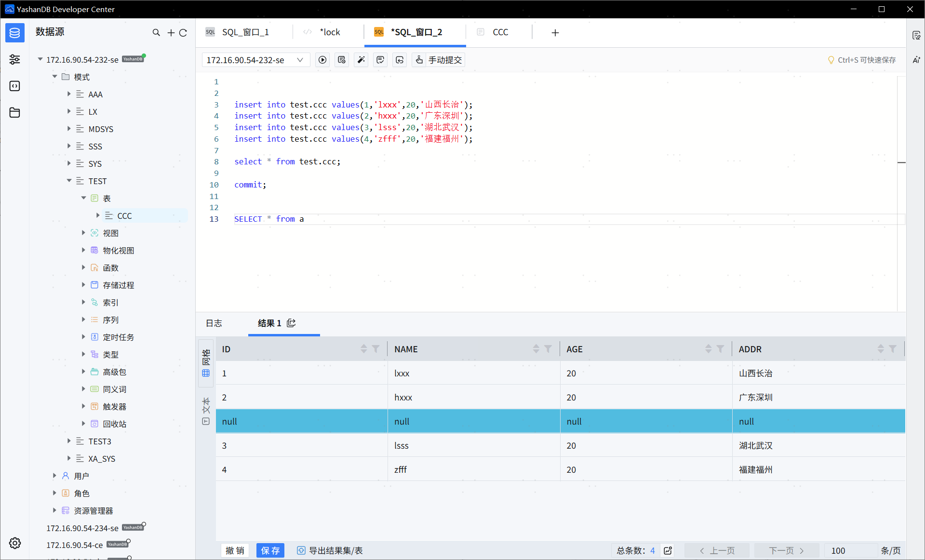Expand the 视图 node in the tree
This screenshot has height=560, width=925.
point(83,233)
